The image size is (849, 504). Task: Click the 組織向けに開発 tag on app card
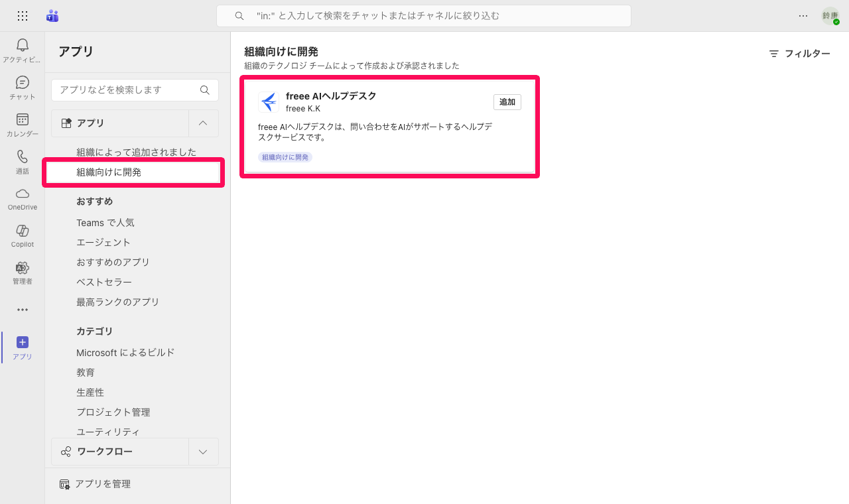[285, 157]
